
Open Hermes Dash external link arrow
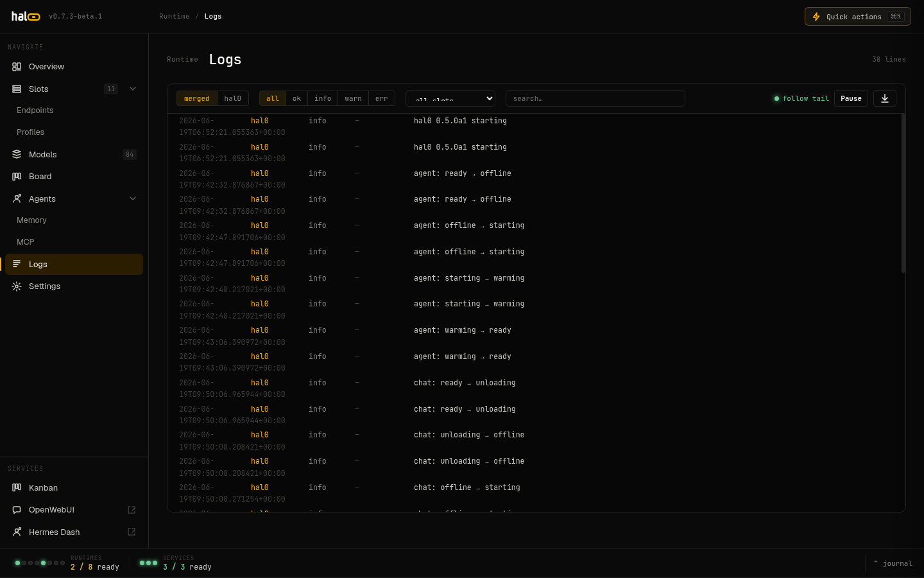point(132,532)
